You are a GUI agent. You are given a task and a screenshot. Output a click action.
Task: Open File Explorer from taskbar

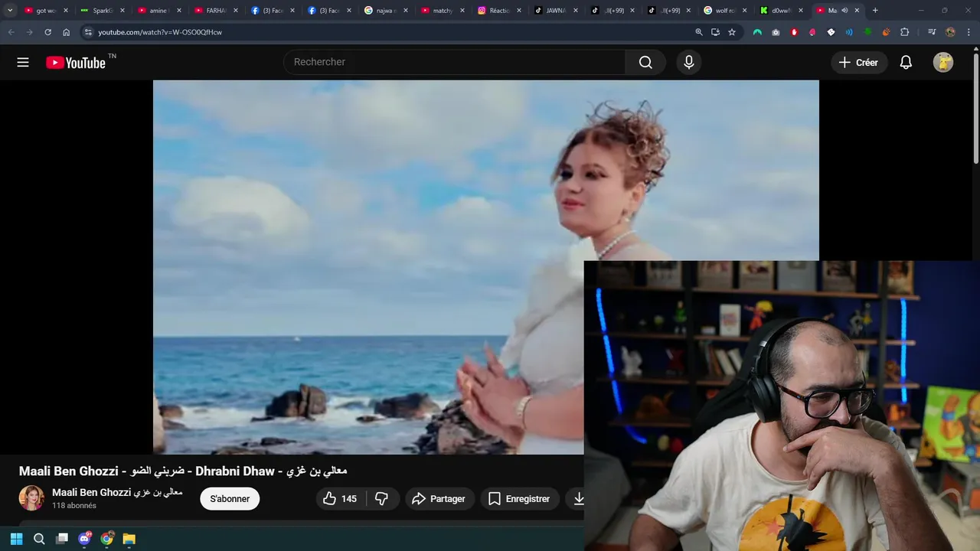click(129, 539)
